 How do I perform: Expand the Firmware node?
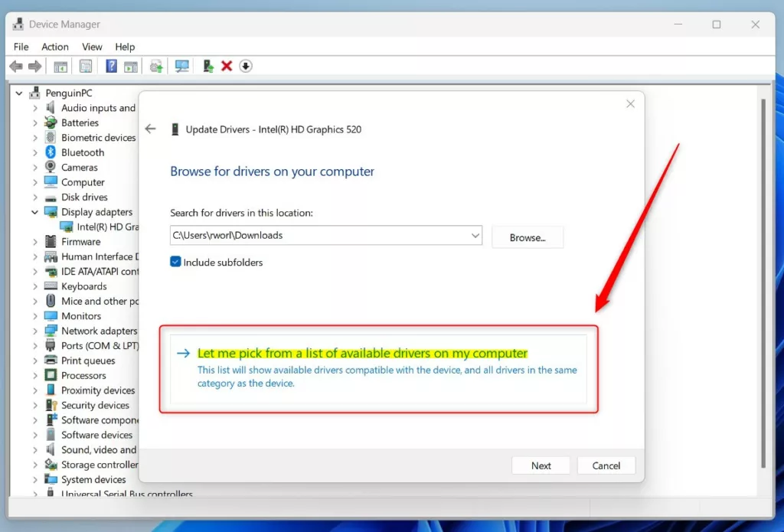[34, 242]
